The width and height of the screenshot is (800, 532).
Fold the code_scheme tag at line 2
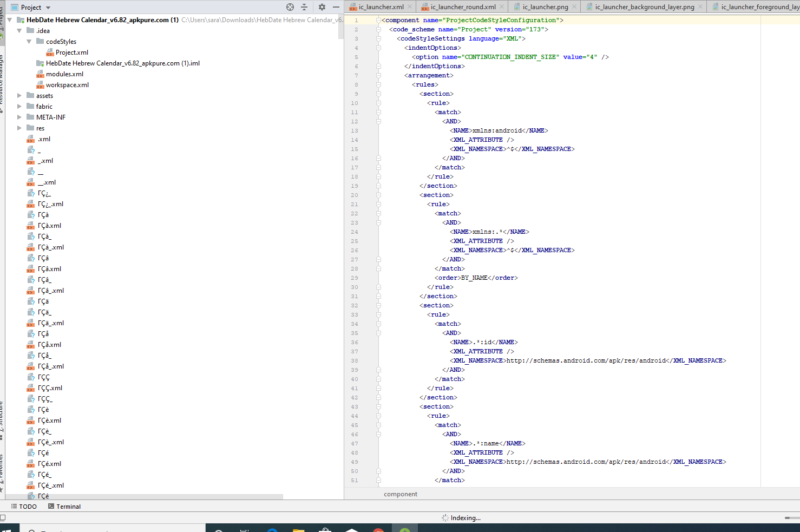(x=378, y=29)
